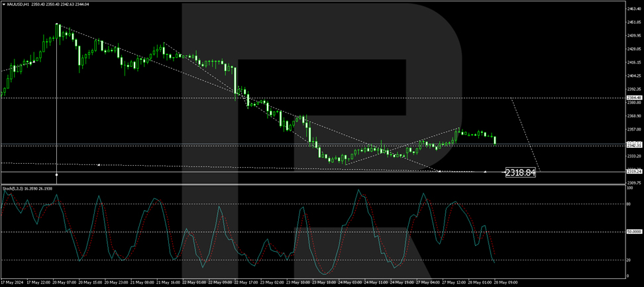Image resolution: width=644 pixels, height=287 pixels.
Task: Click the stochastic 50.0000 level label
Action: (x=634, y=232)
